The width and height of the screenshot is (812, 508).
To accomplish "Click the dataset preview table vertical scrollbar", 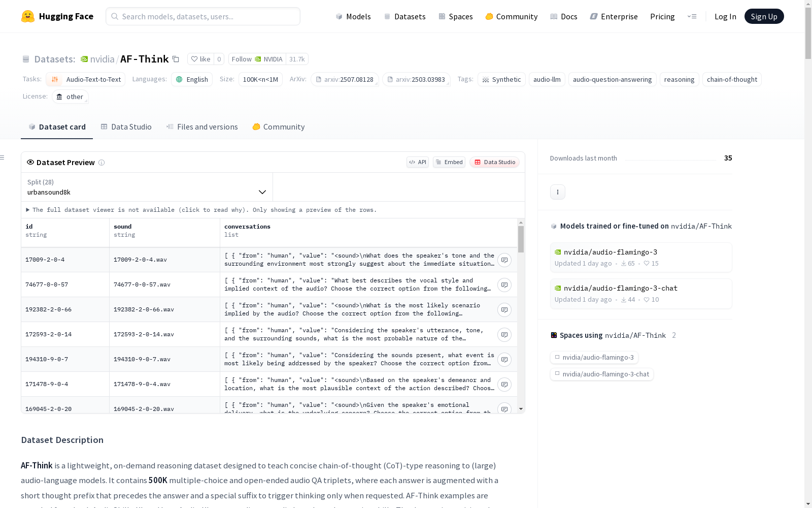I will click(521, 239).
